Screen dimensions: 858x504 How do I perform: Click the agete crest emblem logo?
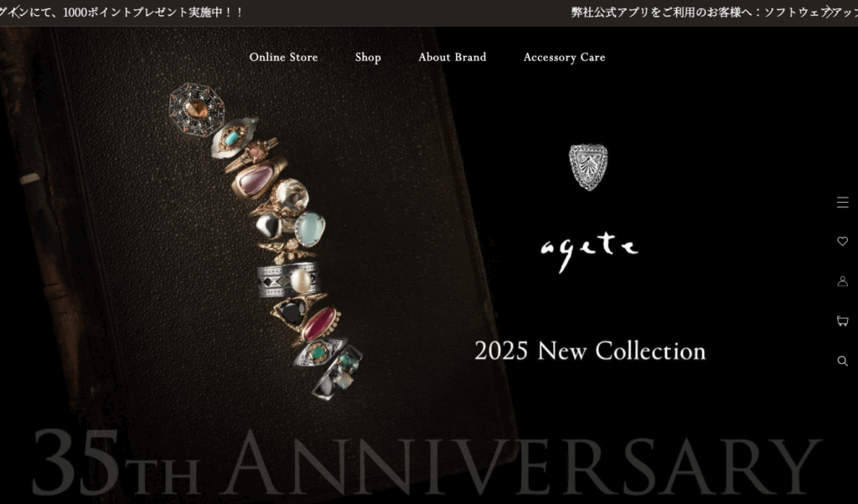[x=588, y=167]
